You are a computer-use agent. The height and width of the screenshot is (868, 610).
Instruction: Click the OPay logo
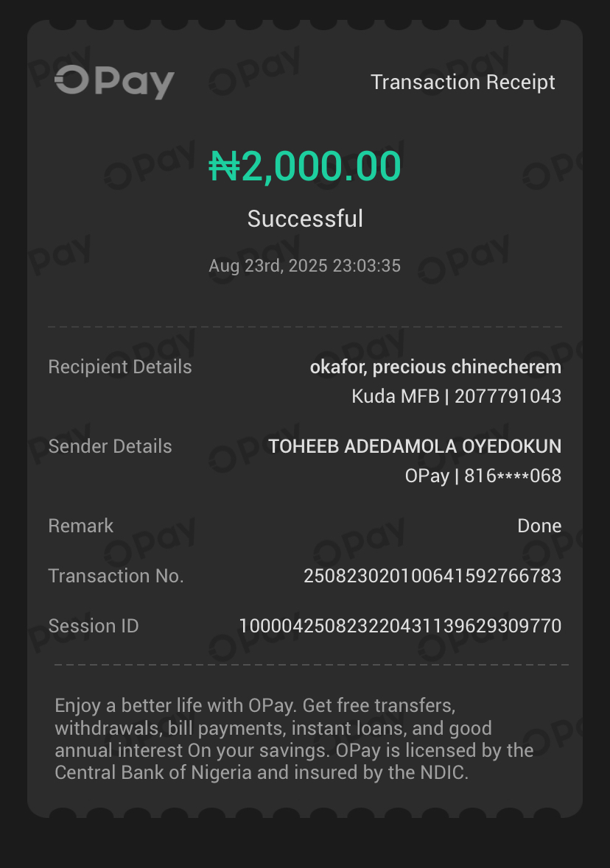(x=114, y=82)
